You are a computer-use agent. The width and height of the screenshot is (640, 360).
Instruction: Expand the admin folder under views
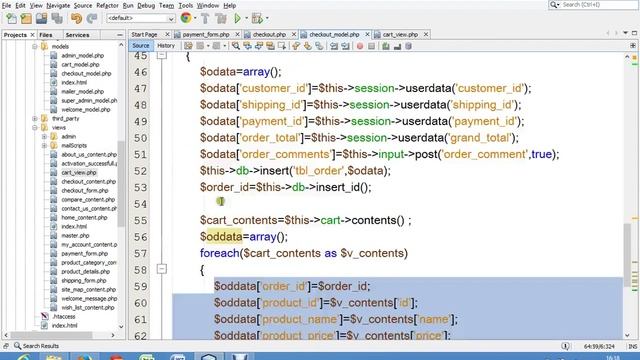(x=44, y=136)
